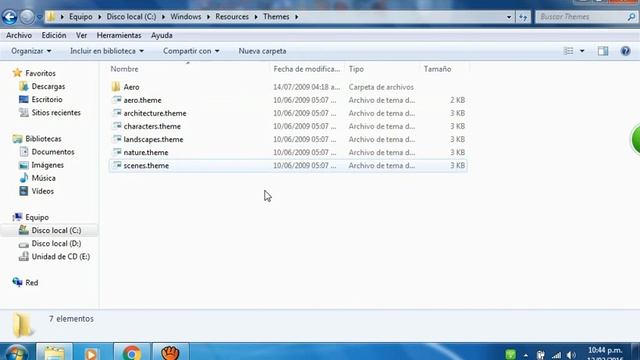This screenshot has width=640, height=360.
Task: Open Windows Media Player taskbar icon
Action: coord(91,353)
